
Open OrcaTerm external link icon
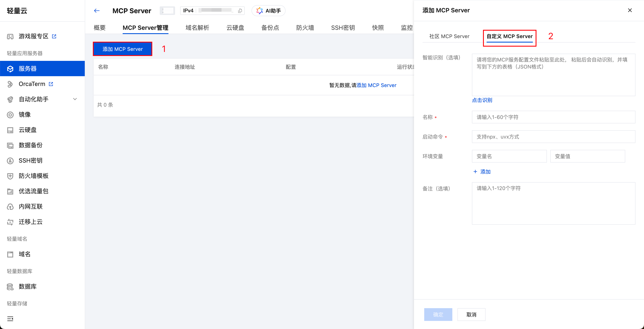tap(51, 84)
